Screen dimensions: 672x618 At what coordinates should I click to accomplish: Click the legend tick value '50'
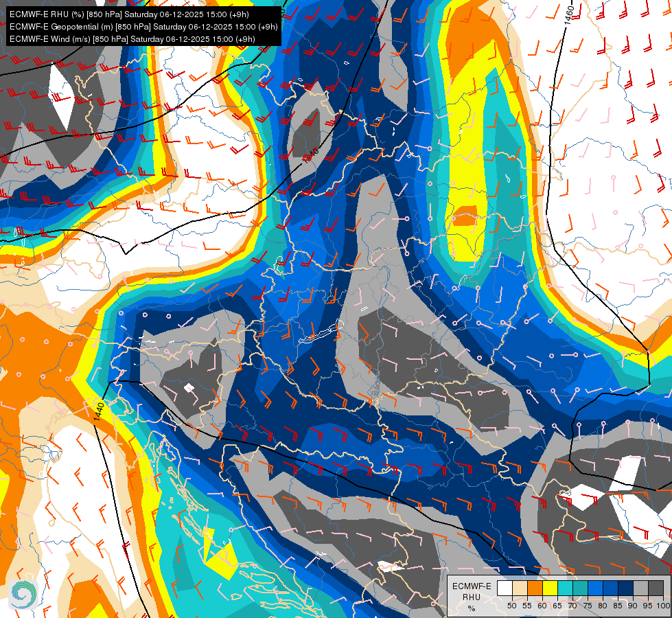point(511,606)
